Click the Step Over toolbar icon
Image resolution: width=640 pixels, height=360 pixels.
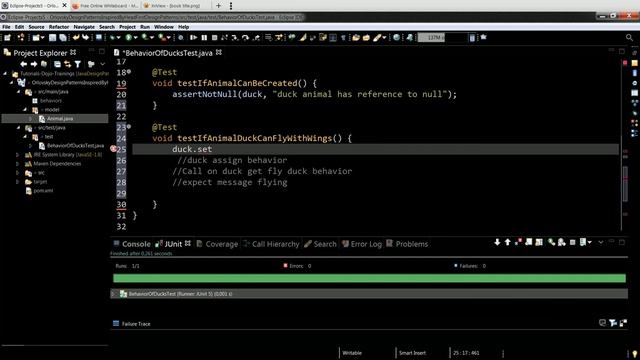(x=245, y=38)
